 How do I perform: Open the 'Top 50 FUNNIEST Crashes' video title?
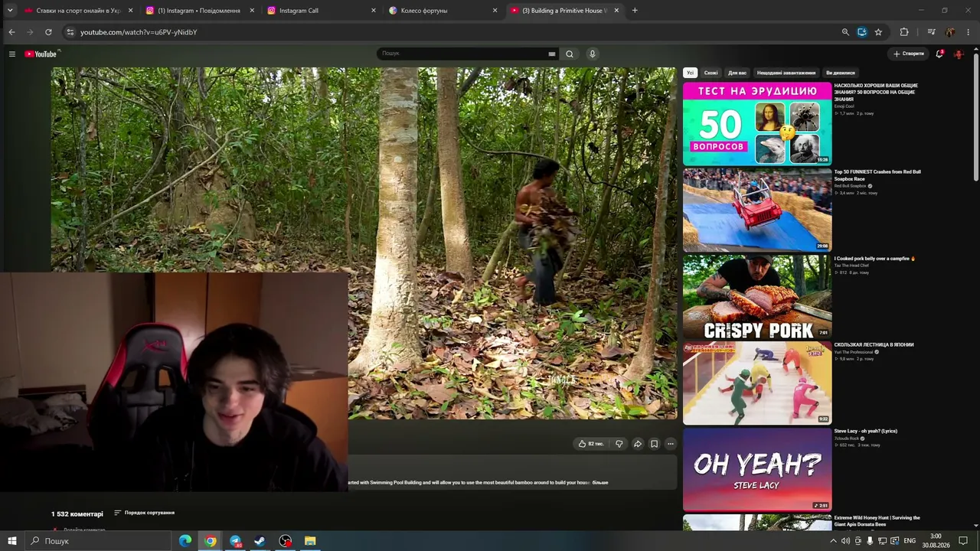pos(877,175)
